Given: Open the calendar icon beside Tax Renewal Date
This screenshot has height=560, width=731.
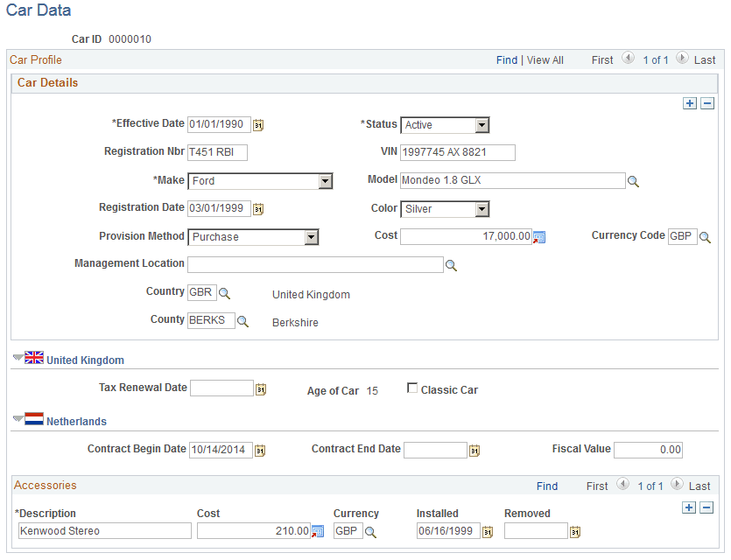Looking at the screenshot, I should [x=260, y=388].
